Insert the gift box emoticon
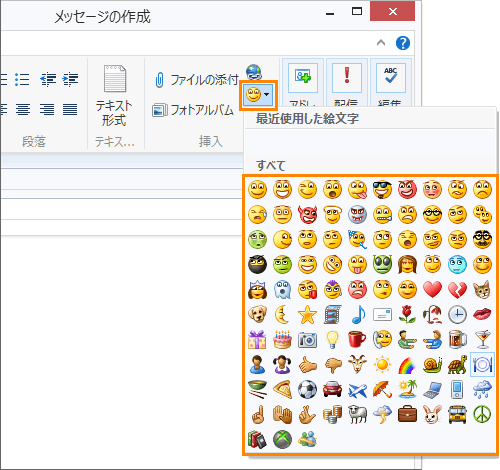Screen dimensions: 500x470 (257, 339)
